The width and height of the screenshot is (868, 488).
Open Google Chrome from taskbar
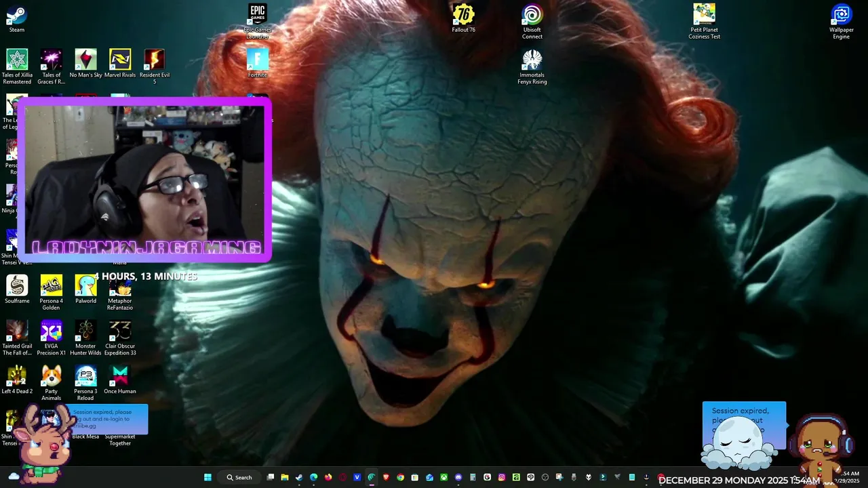(401, 477)
